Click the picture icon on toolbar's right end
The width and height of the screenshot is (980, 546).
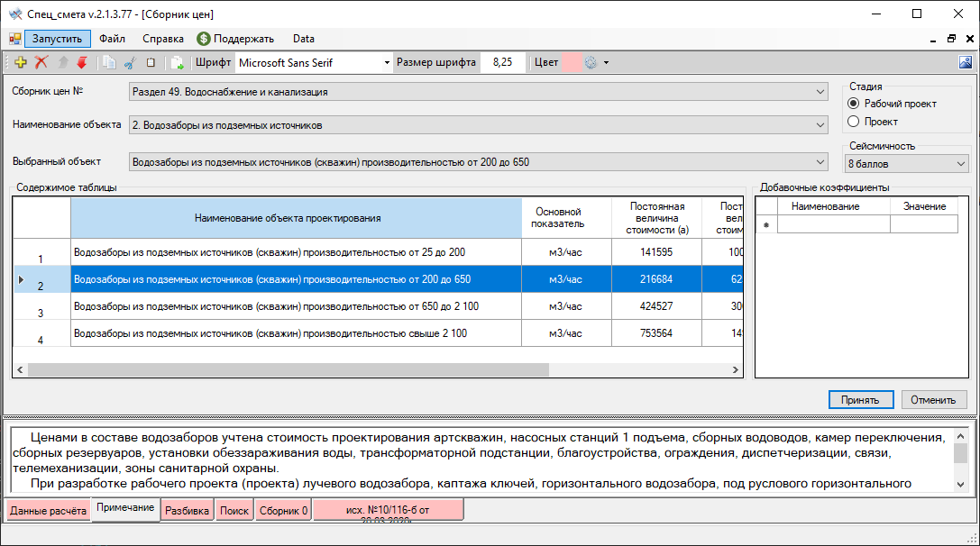coord(966,62)
